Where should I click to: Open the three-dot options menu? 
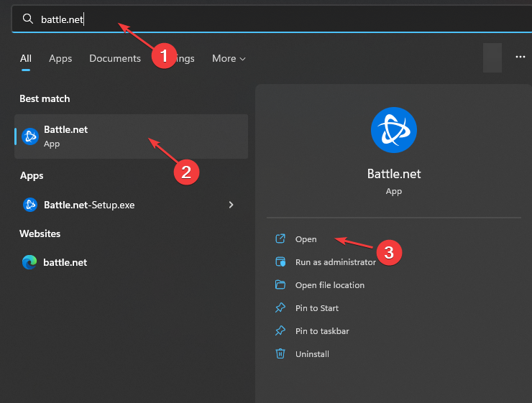pos(520,57)
